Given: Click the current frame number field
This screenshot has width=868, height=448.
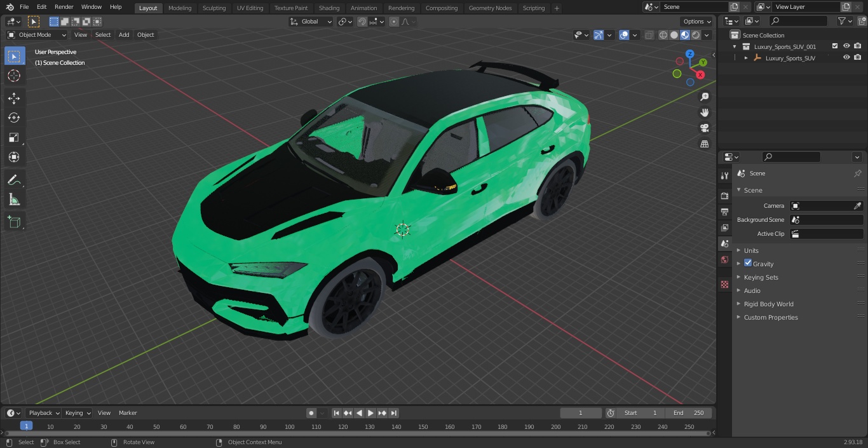Looking at the screenshot, I should [581, 413].
